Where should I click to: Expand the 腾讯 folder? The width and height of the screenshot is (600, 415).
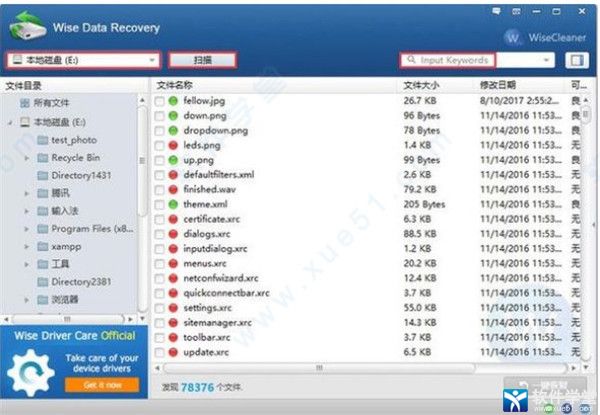pyautogui.click(x=27, y=193)
